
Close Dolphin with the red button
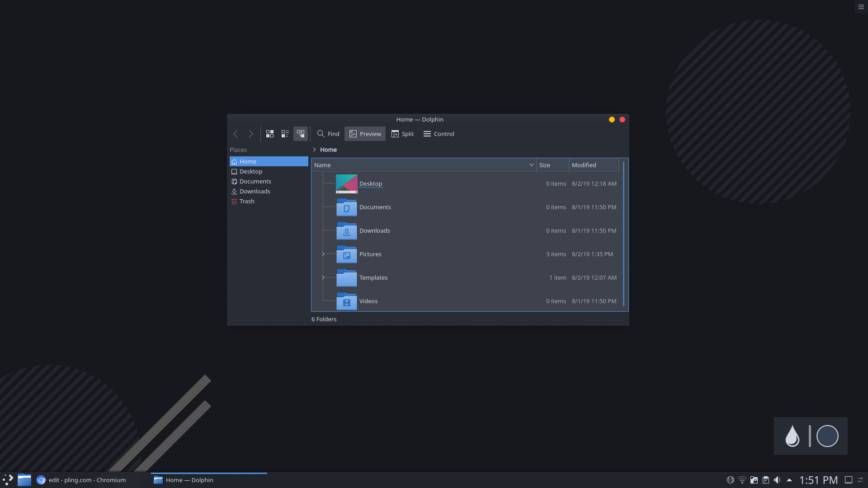point(622,119)
